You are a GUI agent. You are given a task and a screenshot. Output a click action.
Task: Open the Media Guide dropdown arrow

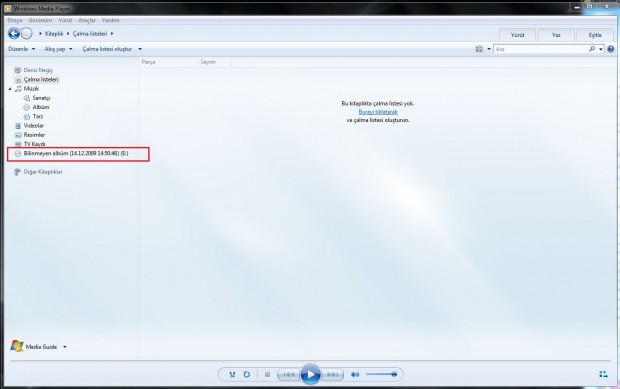pyautogui.click(x=64, y=347)
